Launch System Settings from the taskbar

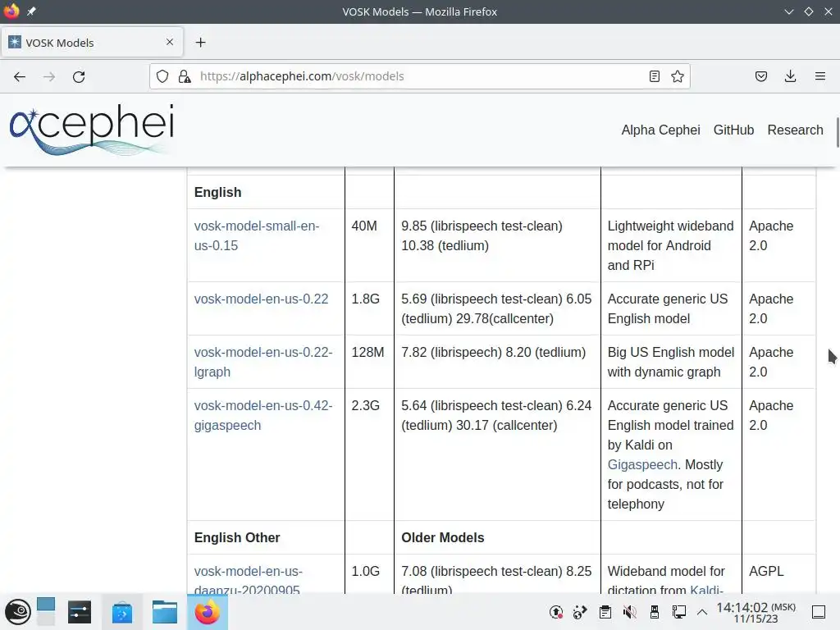click(x=80, y=612)
